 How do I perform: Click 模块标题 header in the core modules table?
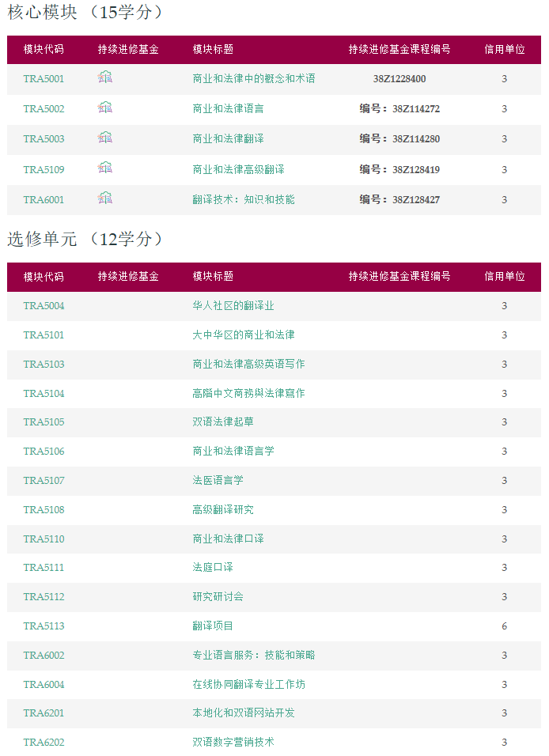[x=213, y=49]
